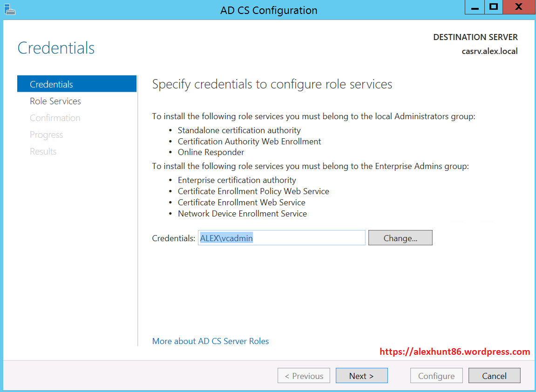Go back with the Previous button
This screenshot has width=536, height=392.
point(304,376)
